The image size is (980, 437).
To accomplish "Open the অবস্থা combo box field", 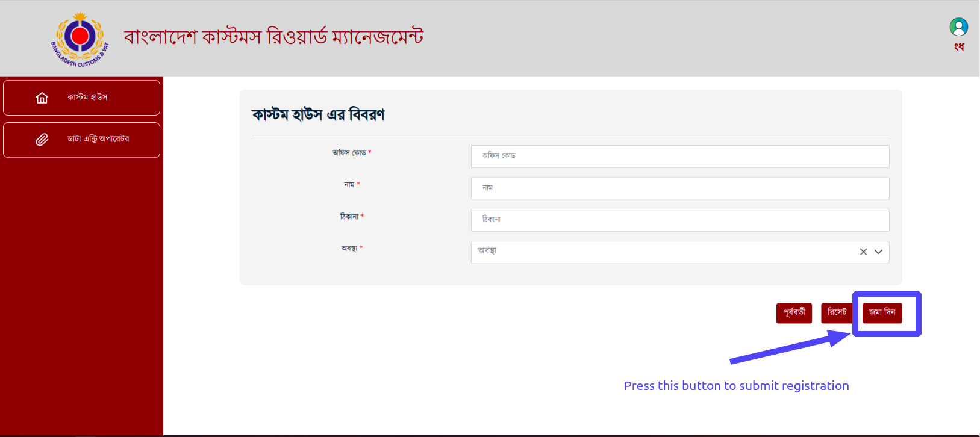I will pos(680,252).
